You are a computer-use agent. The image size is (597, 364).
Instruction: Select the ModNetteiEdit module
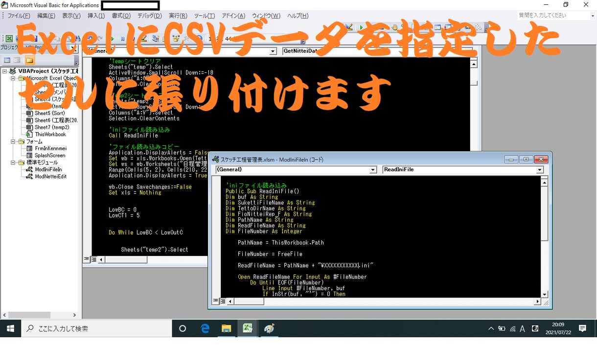[50, 176]
